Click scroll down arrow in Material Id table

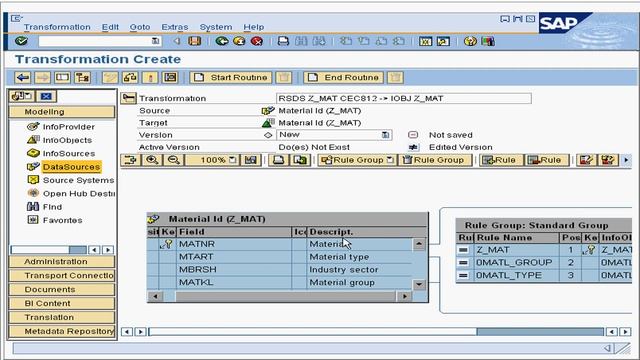(x=419, y=284)
